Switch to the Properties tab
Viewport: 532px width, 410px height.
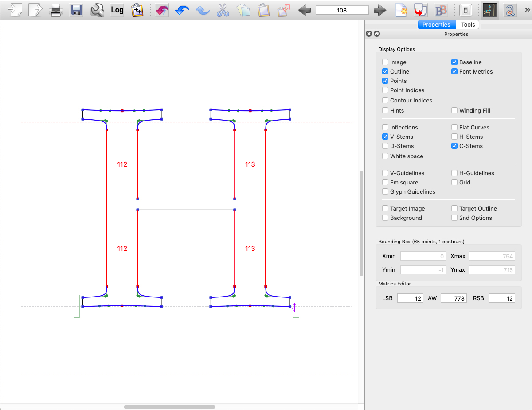[x=436, y=25]
